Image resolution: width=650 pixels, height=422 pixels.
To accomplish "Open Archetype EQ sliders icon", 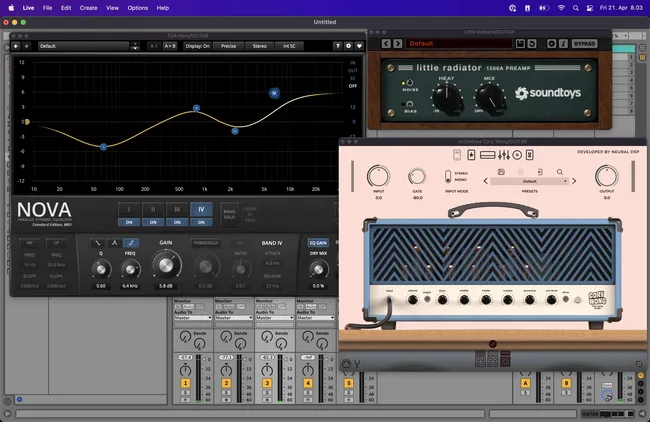I will click(x=504, y=155).
